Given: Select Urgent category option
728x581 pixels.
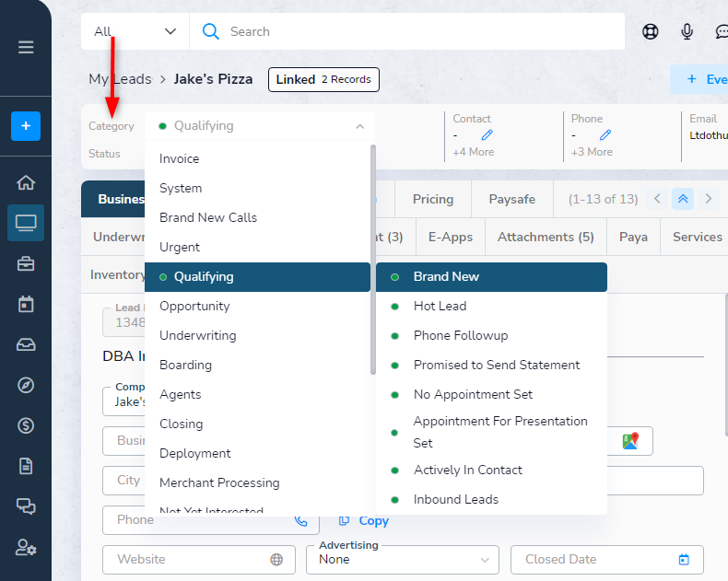Looking at the screenshot, I should [258, 247].
